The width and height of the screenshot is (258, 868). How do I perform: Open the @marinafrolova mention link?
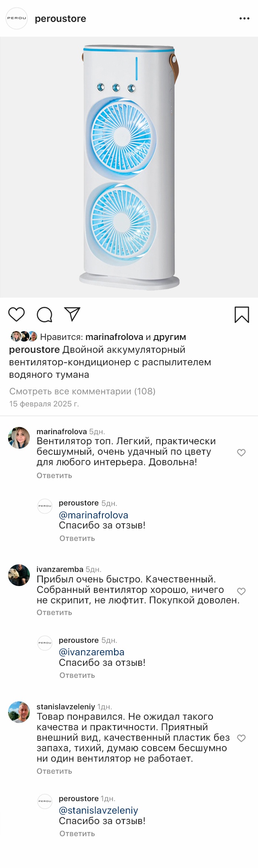(x=94, y=515)
